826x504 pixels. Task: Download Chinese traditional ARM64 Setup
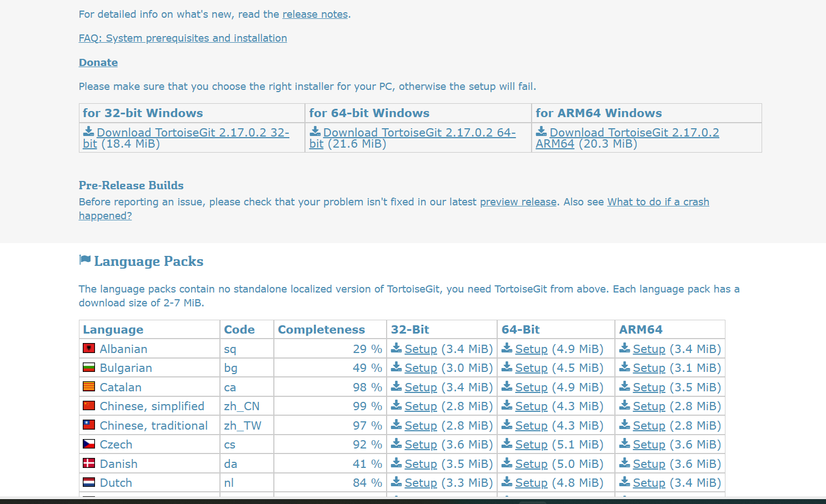pyautogui.click(x=649, y=426)
